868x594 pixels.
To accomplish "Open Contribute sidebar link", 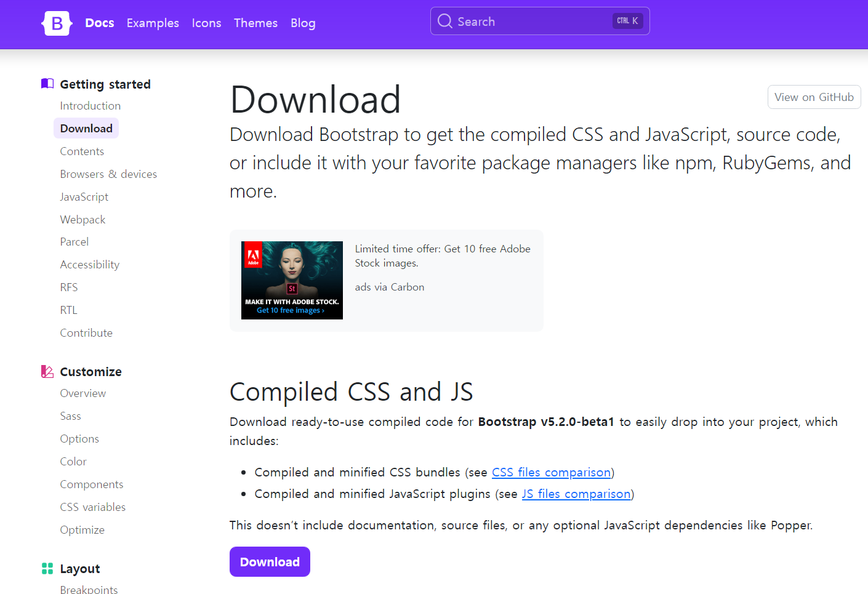I will pyautogui.click(x=86, y=332).
